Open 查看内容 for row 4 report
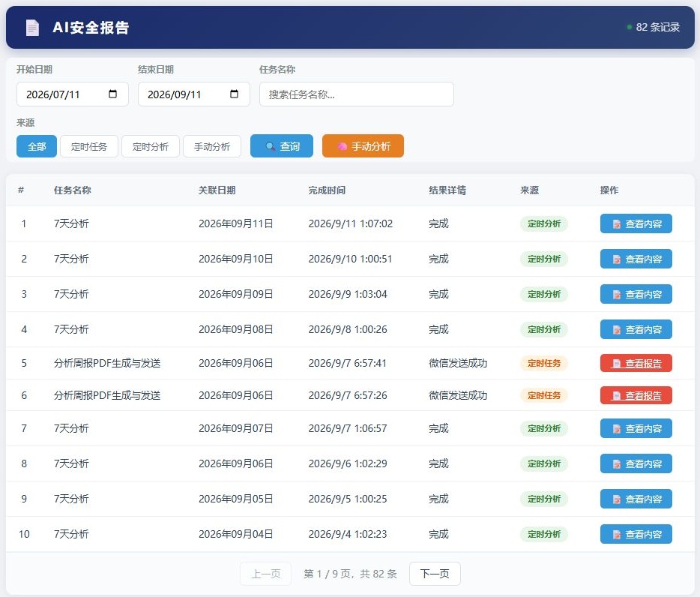 point(636,329)
